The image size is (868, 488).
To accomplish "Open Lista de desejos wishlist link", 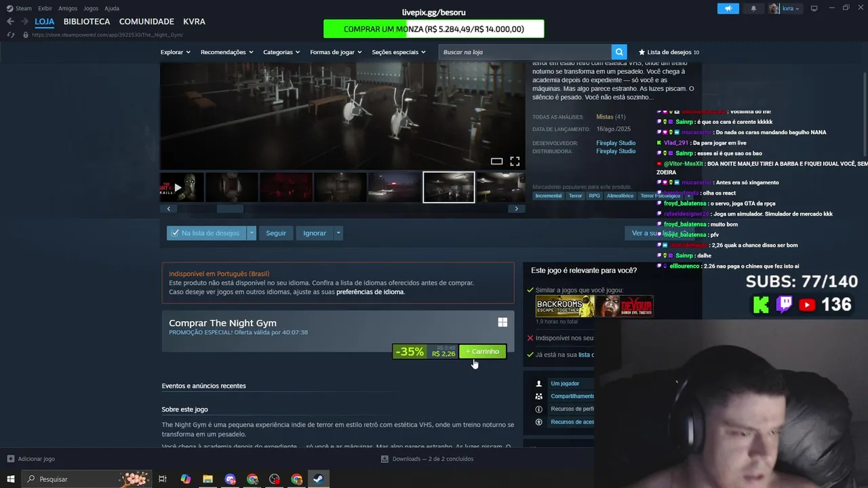I will (x=669, y=52).
